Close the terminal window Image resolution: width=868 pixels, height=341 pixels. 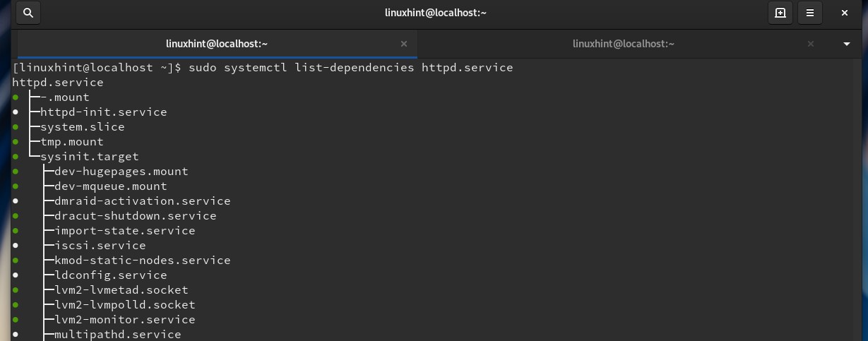pyautogui.click(x=845, y=13)
